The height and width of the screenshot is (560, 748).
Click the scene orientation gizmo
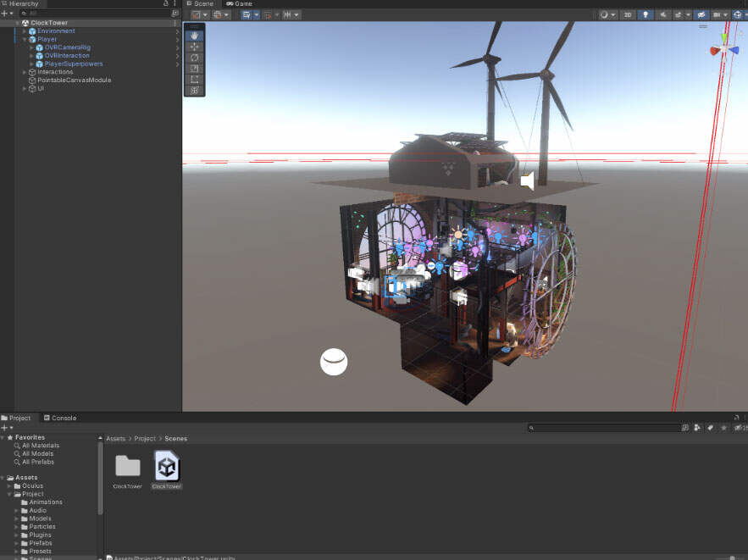pos(723,49)
